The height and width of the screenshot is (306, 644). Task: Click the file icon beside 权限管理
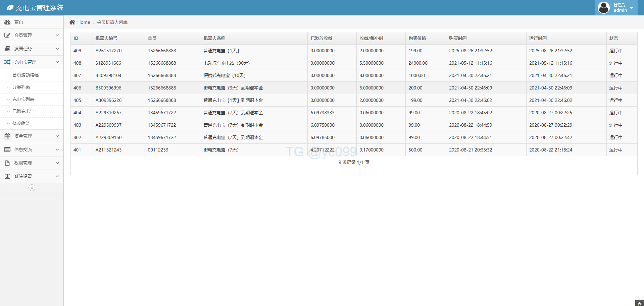[7, 163]
